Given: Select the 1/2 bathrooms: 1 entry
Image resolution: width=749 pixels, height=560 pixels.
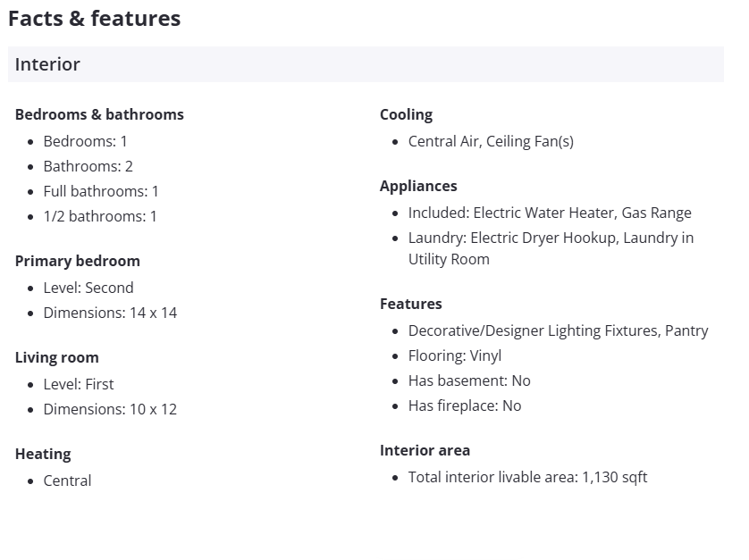Looking at the screenshot, I should point(100,216).
